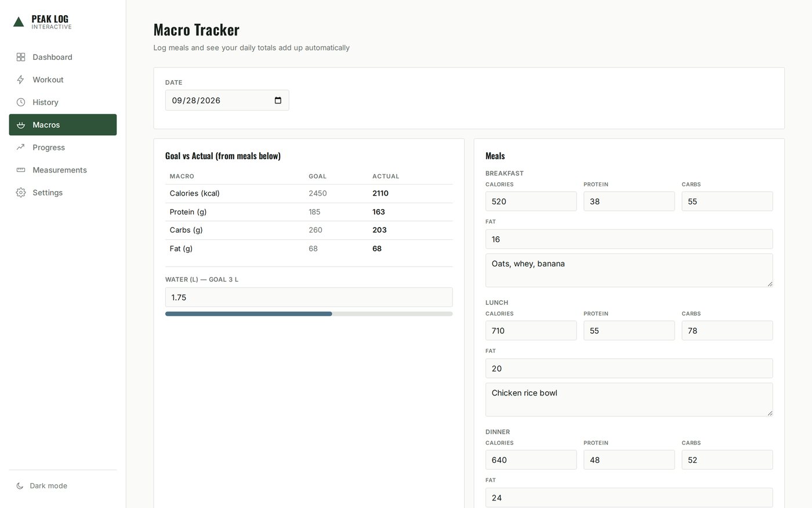Click the Dashboard grid icon
The width and height of the screenshot is (812, 508).
tap(21, 57)
